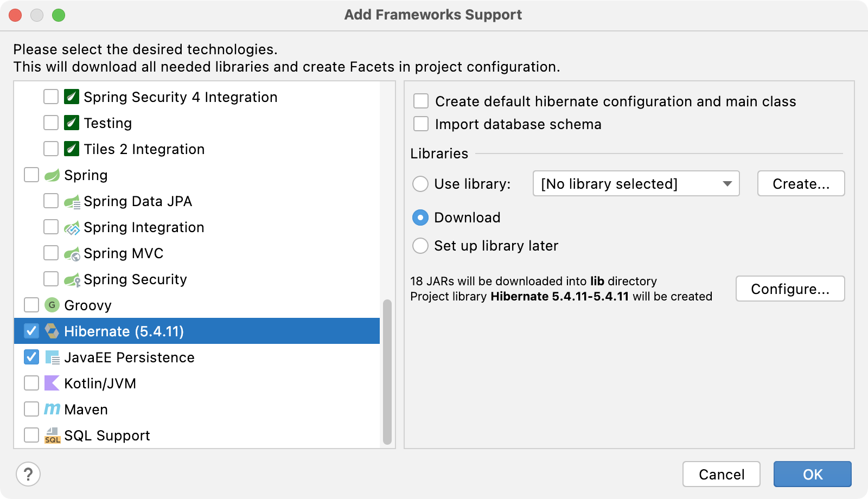Click the Spring Integration icon

tap(72, 227)
